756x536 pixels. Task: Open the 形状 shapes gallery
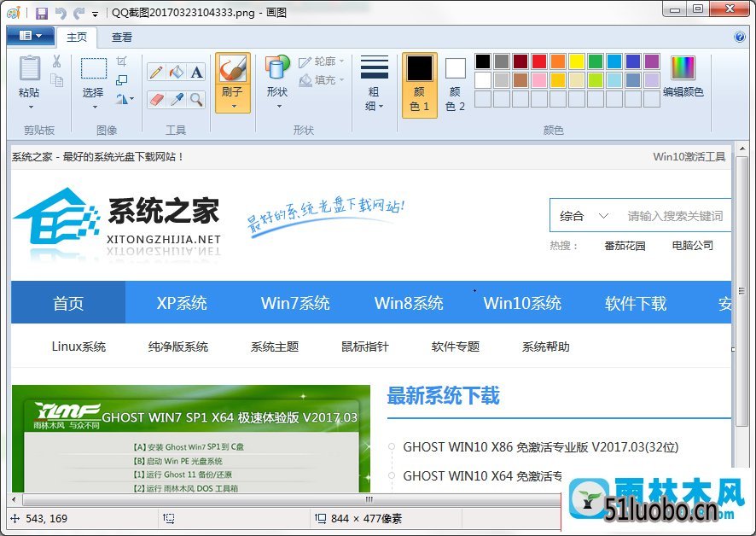[277, 82]
